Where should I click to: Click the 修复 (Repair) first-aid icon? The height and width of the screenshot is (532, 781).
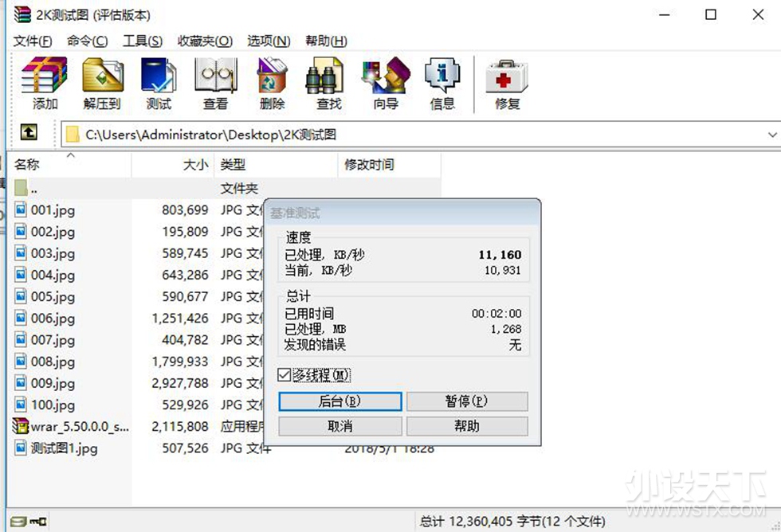(507, 83)
